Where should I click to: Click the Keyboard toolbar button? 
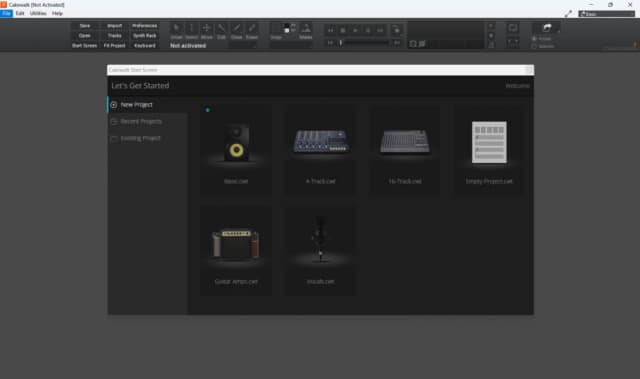pyautogui.click(x=144, y=46)
